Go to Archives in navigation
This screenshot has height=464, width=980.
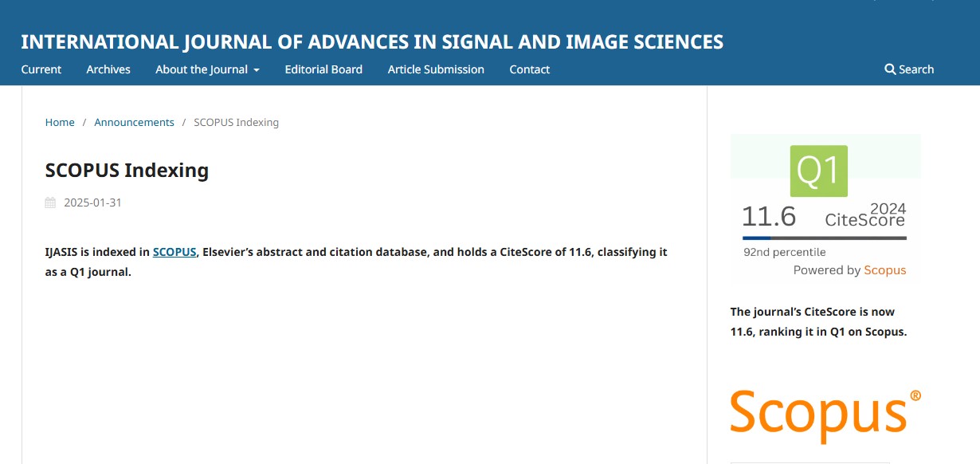108,69
